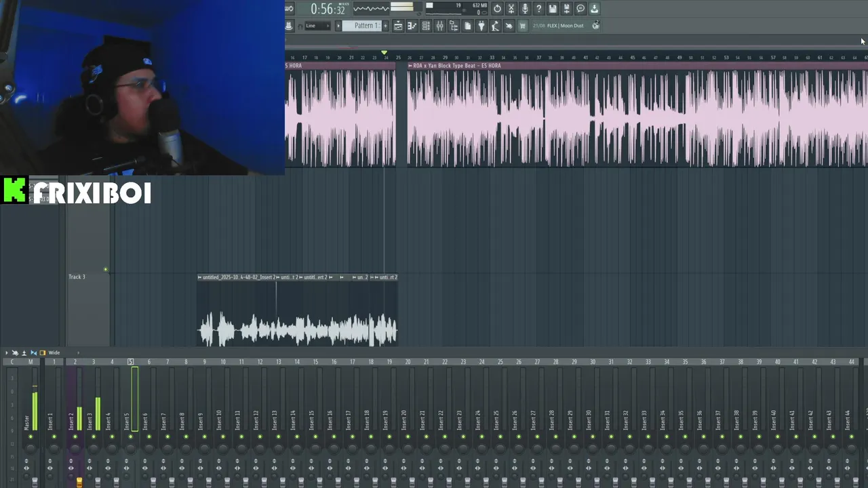Open the mixer options menu arrow
The image size is (868, 488).
7,352
